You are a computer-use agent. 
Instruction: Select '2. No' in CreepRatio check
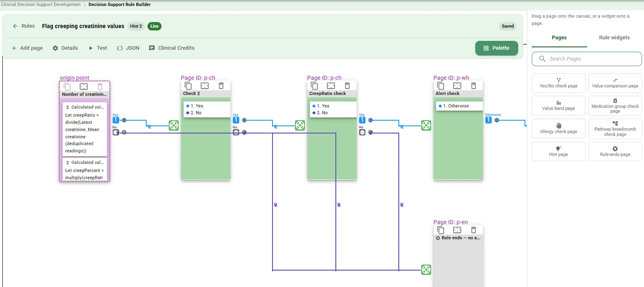[x=333, y=113]
